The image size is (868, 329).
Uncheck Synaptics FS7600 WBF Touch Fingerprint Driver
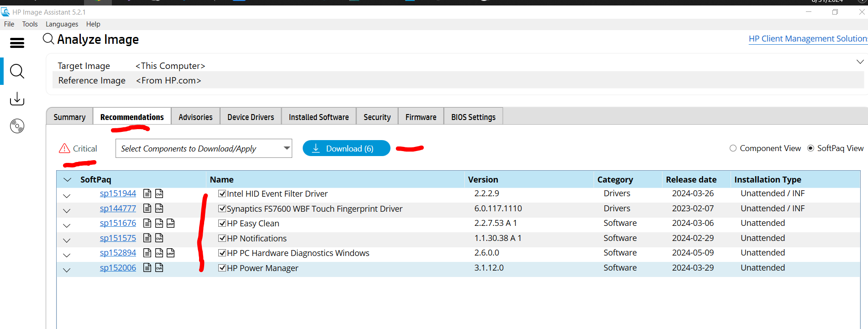click(222, 209)
